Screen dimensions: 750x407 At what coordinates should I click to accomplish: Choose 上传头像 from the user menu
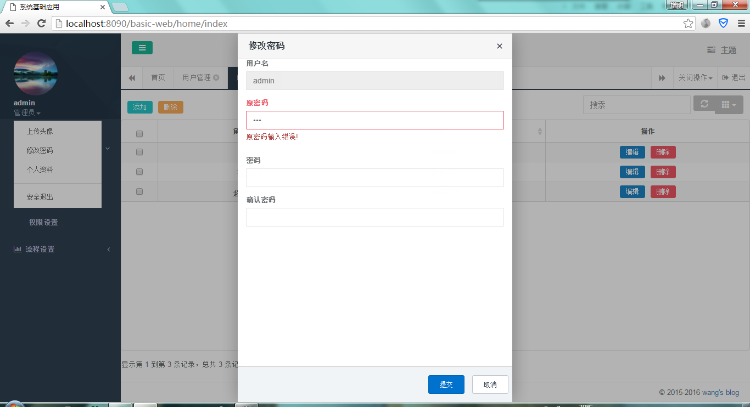[x=40, y=131]
